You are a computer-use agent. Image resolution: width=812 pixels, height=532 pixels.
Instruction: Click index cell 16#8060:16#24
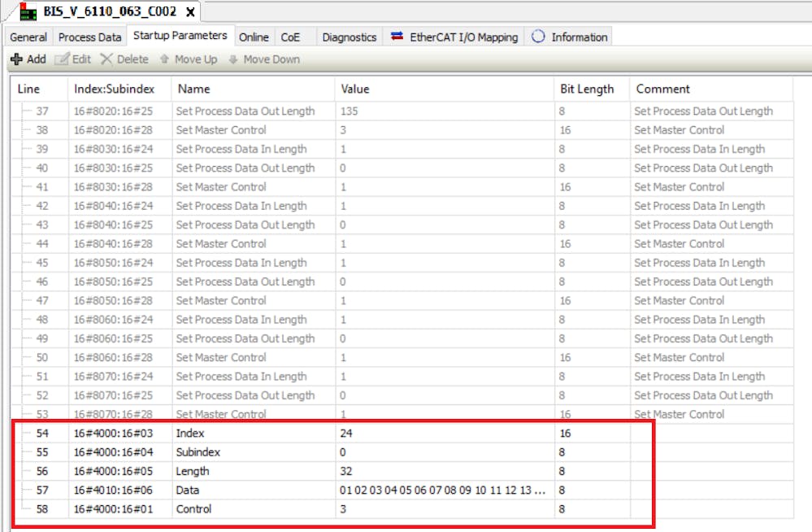(113, 320)
